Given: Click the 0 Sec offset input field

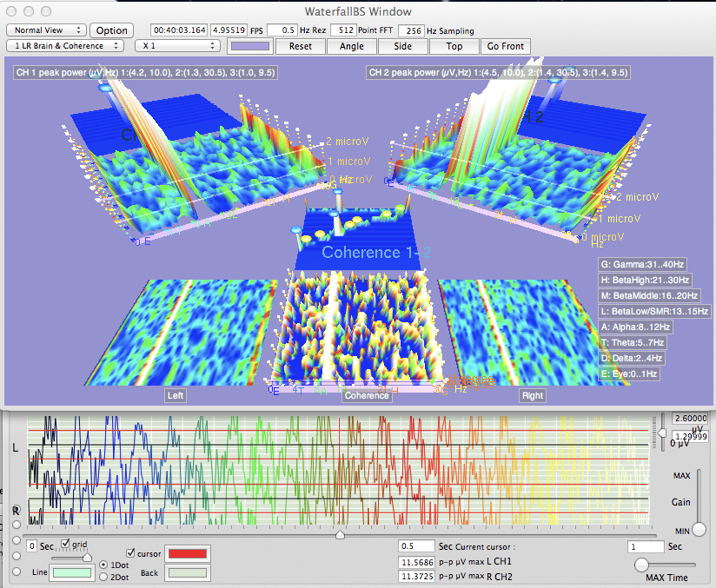Looking at the screenshot, I should (x=31, y=546).
